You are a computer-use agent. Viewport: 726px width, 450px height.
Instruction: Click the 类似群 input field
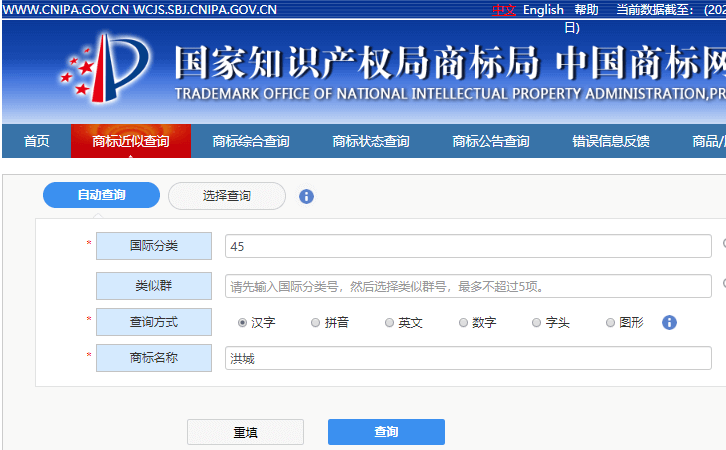(x=468, y=286)
